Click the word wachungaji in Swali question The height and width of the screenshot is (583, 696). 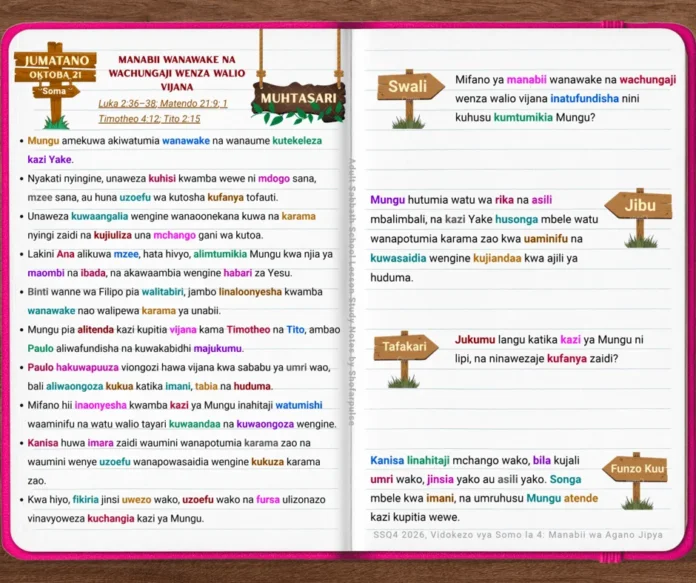[x=648, y=80]
